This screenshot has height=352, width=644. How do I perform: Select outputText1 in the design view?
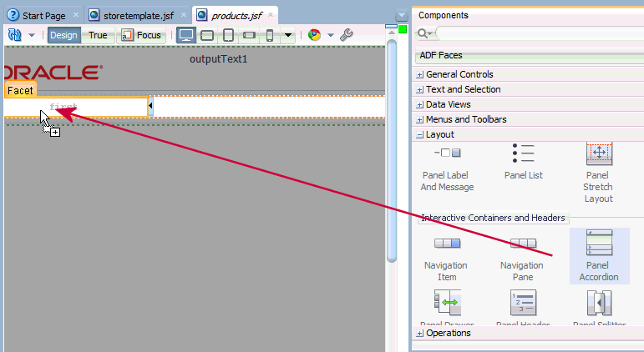pos(218,59)
